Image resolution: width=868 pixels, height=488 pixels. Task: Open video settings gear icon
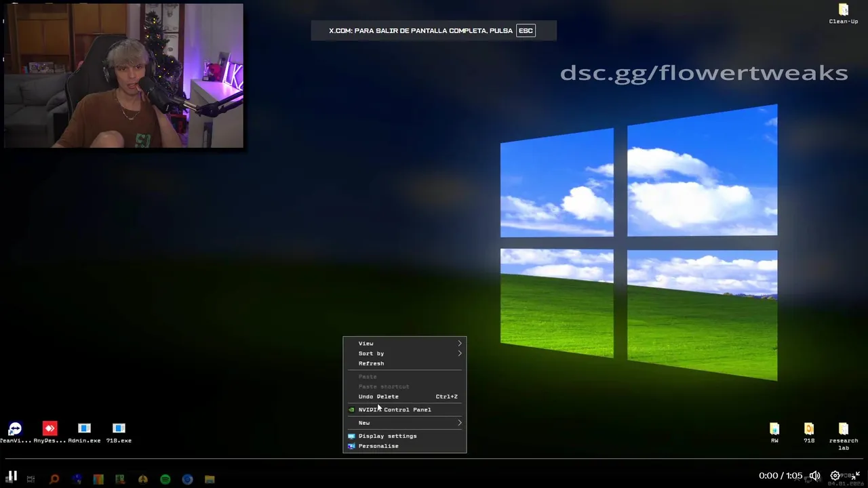pos(835,476)
